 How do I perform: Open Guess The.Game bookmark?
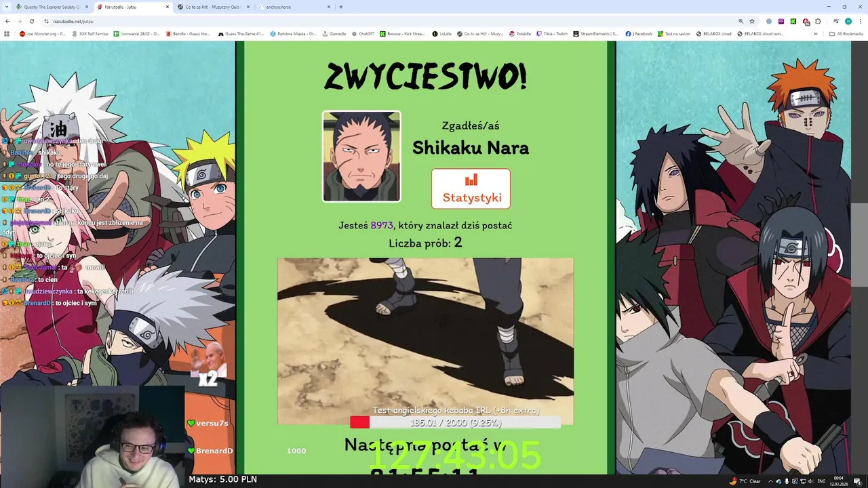(241, 34)
